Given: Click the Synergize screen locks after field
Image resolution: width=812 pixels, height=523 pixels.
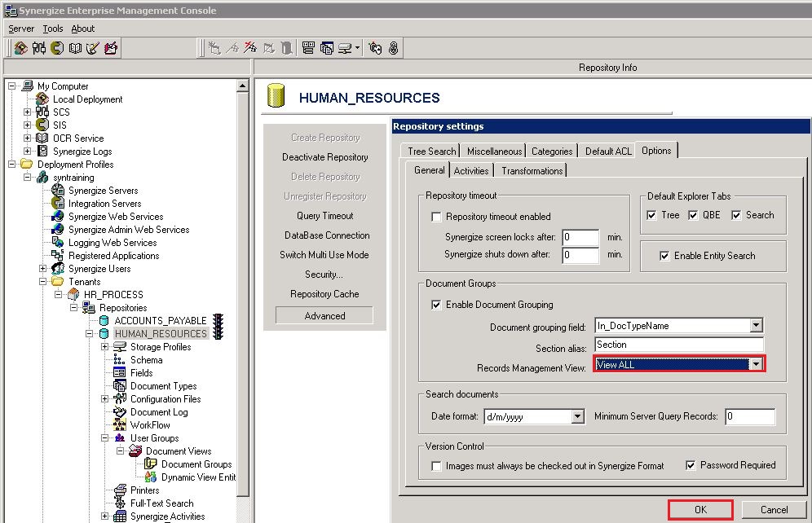Looking at the screenshot, I should click(580, 237).
